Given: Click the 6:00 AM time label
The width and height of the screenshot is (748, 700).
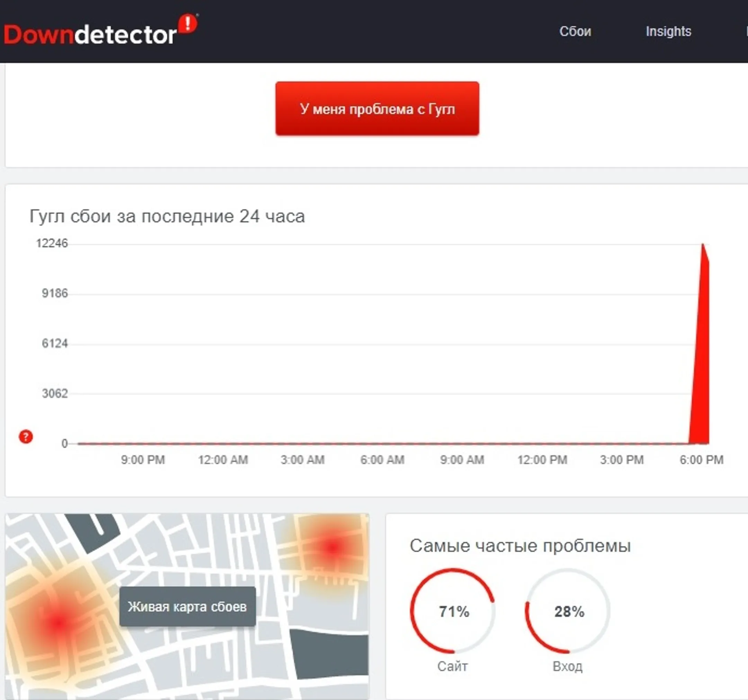Looking at the screenshot, I should [382, 460].
